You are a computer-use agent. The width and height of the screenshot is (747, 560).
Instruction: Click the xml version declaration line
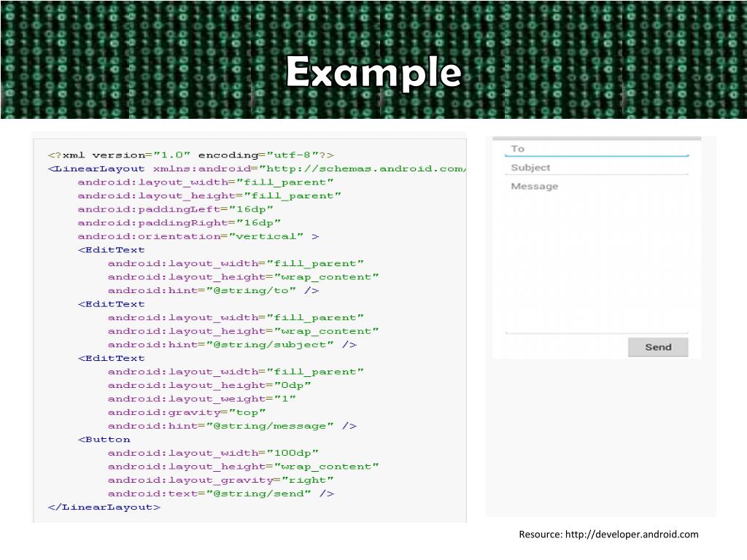pyautogui.click(x=190, y=155)
